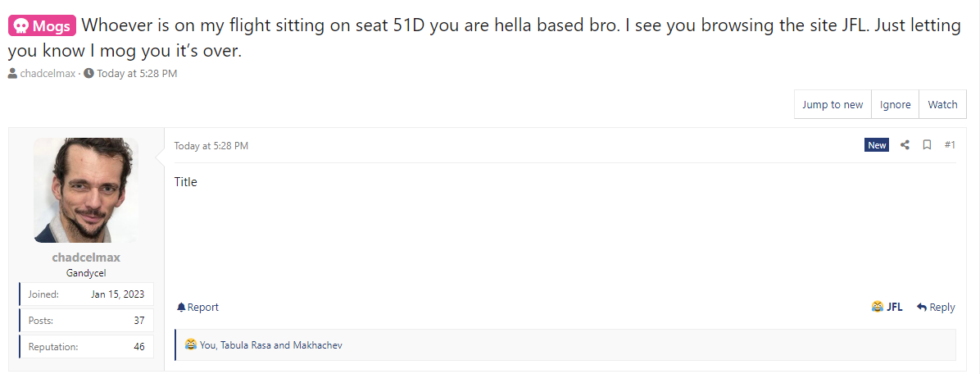Click the 'Today at 5:28 PM' post timestamp
The height and width of the screenshot is (374, 980).
pyautogui.click(x=211, y=146)
